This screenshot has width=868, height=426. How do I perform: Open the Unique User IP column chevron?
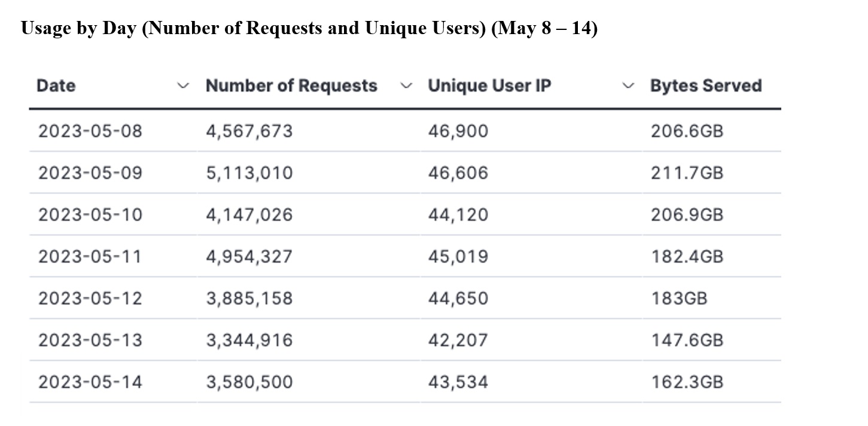click(x=628, y=86)
